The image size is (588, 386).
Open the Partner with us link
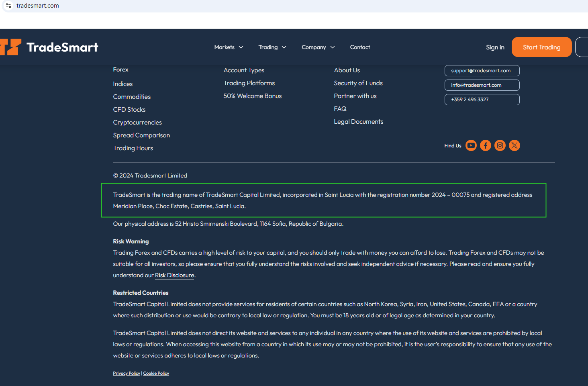tap(355, 96)
